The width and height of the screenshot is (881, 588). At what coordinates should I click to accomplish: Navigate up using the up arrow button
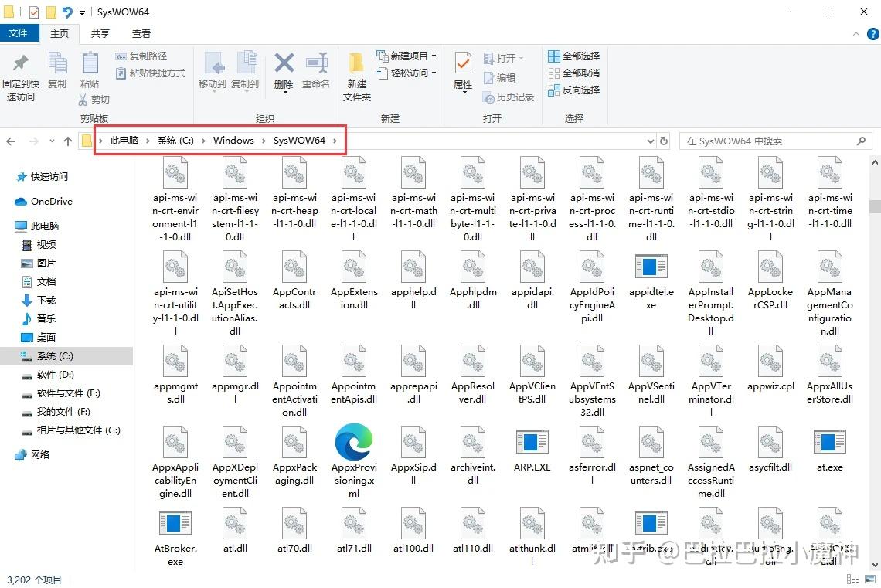[x=69, y=140]
